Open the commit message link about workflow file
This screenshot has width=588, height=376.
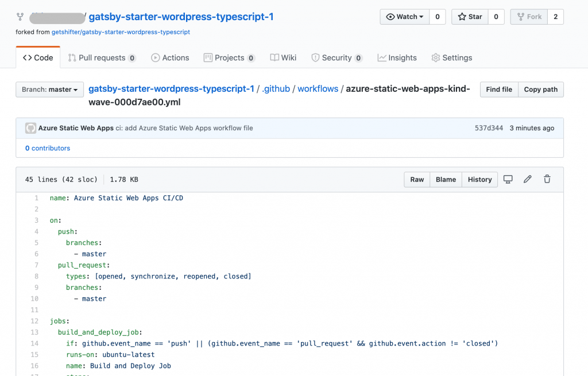184,128
